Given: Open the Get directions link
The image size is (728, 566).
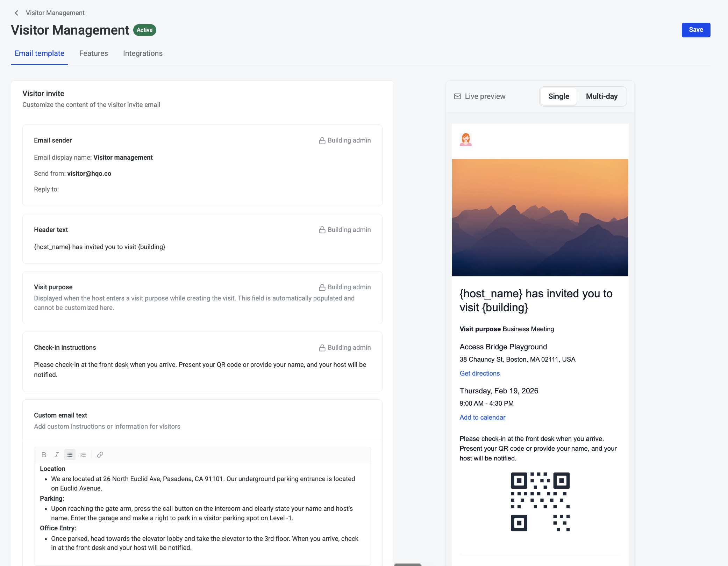Looking at the screenshot, I should [480, 373].
